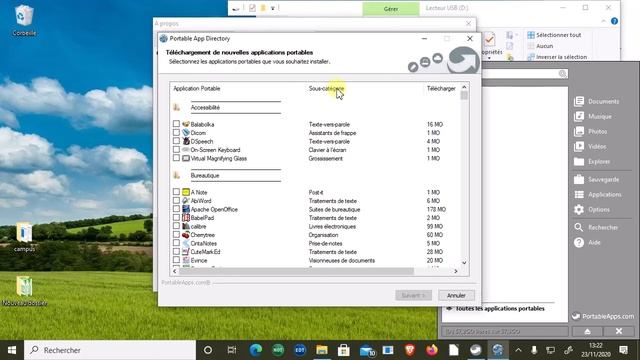This screenshot has width=640, height=360.
Task: Click the taskbar Rechercher search box
Action: (x=110, y=350)
